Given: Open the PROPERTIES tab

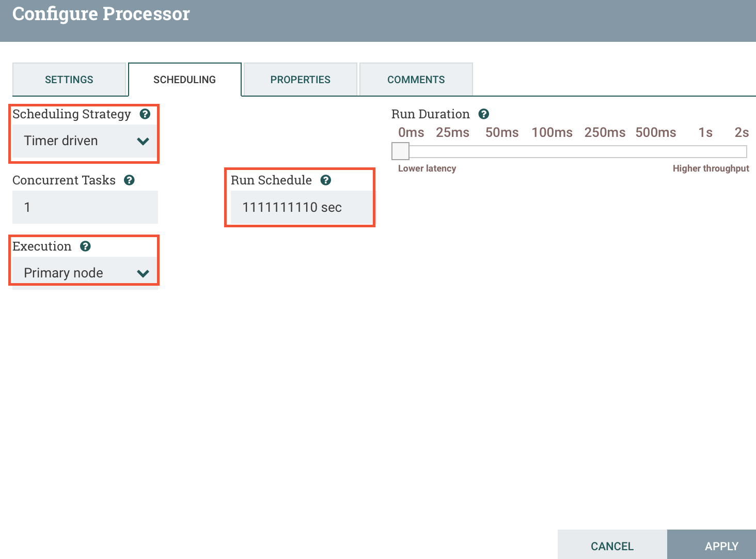Looking at the screenshot, I should [300, 79].
